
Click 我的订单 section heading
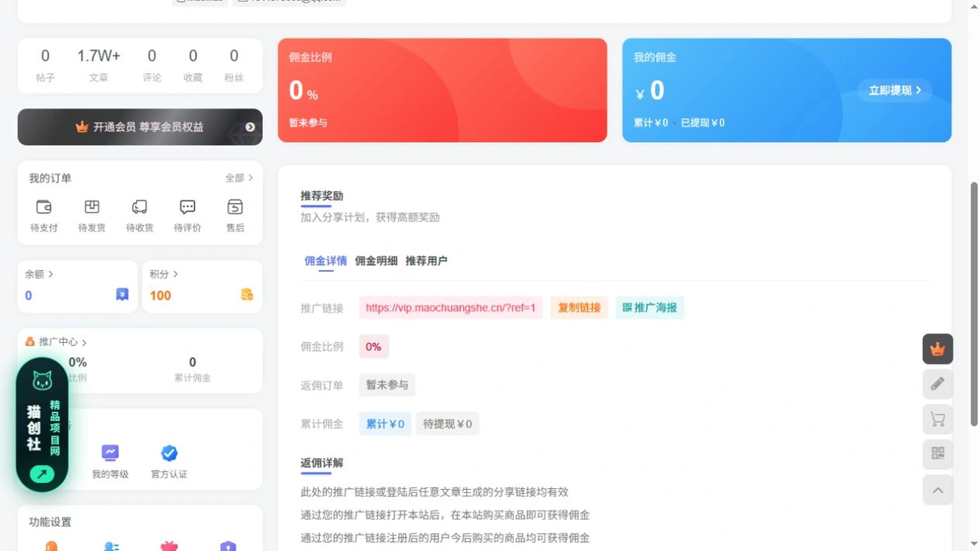(50, 178)
